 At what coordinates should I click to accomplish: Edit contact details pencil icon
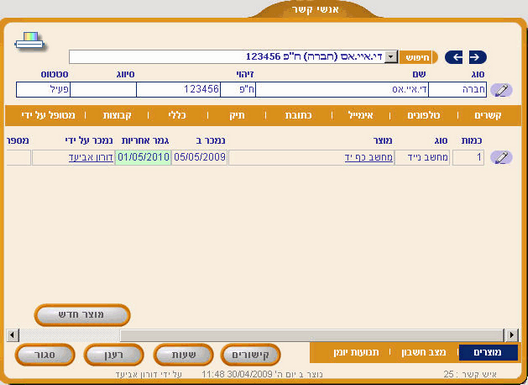click(501, 90)
